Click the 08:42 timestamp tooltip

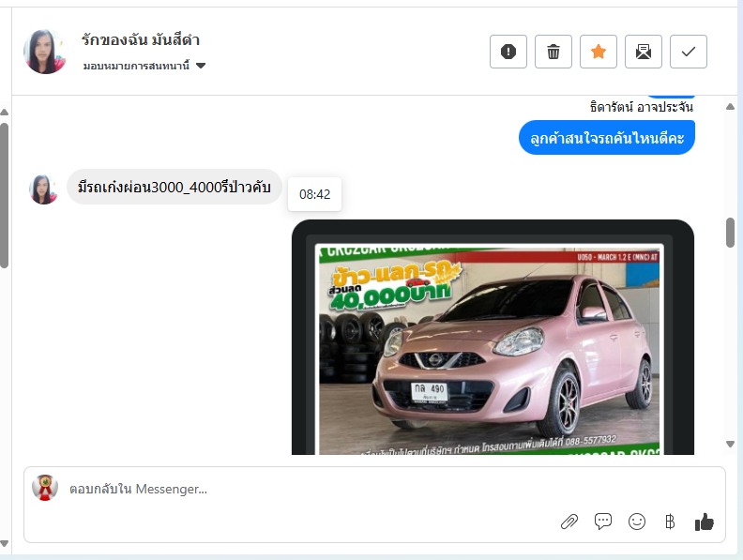(x=314, y=194)
